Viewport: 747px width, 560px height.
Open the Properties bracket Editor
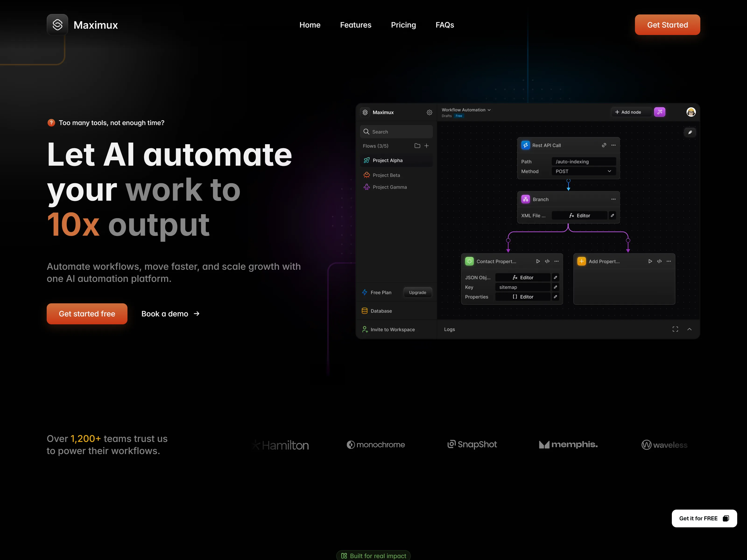point(523,297)
